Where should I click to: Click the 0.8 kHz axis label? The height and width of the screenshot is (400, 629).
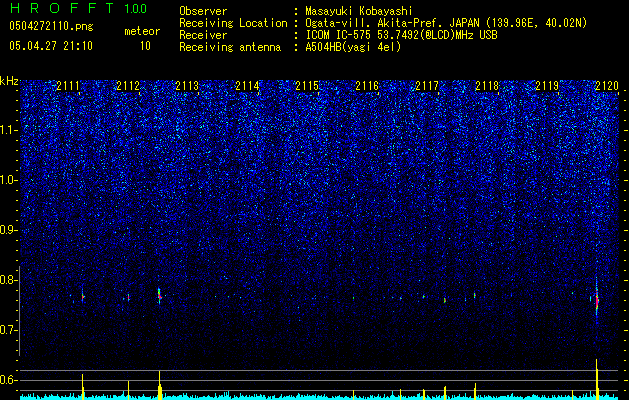[x=8, y=280]
